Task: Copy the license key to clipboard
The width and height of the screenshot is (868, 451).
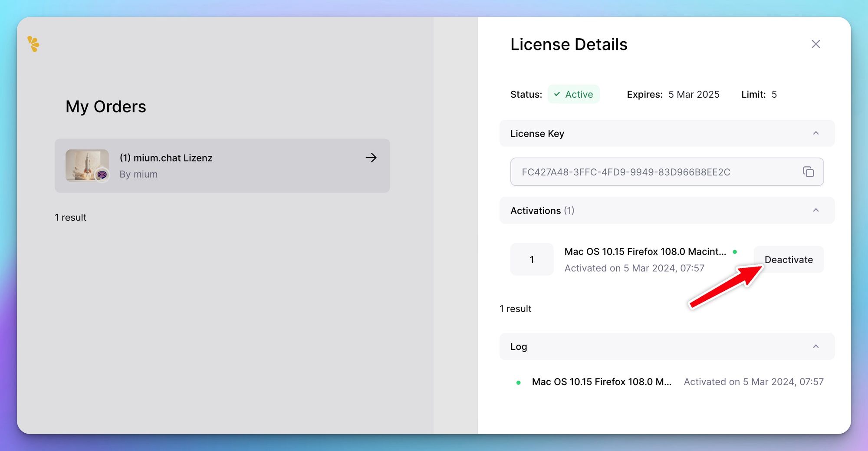Action: [x=808, y=172]
